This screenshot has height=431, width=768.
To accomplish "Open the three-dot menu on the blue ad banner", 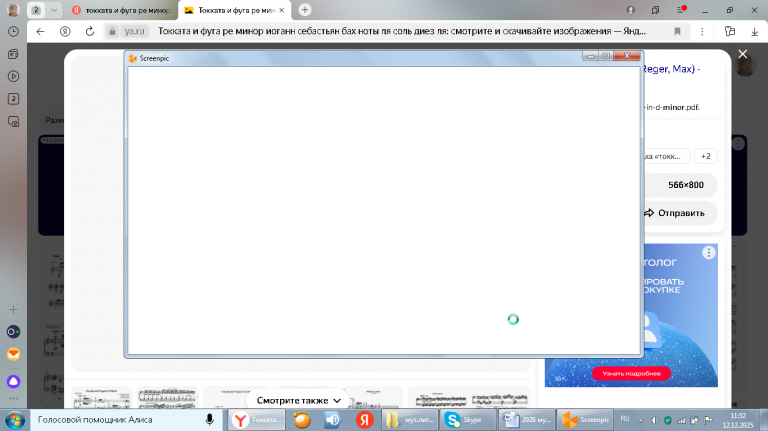I will (x=709, y=253).
